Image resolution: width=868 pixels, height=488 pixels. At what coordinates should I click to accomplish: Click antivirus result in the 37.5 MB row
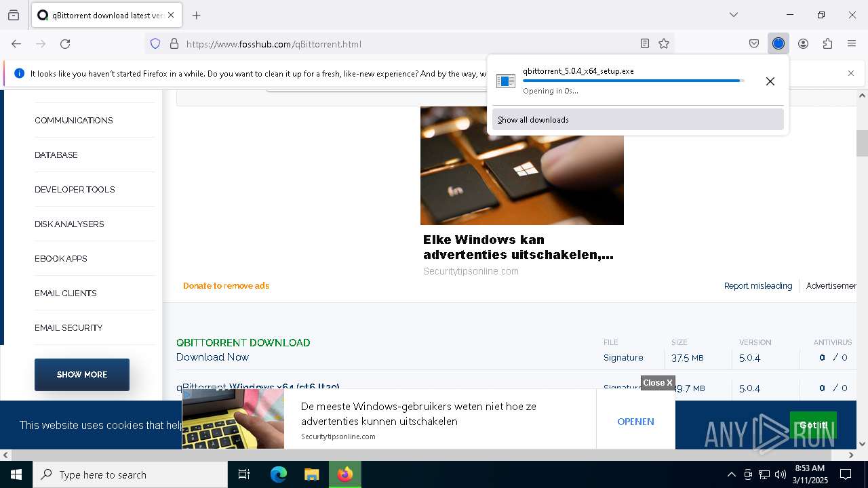(833, 358)
